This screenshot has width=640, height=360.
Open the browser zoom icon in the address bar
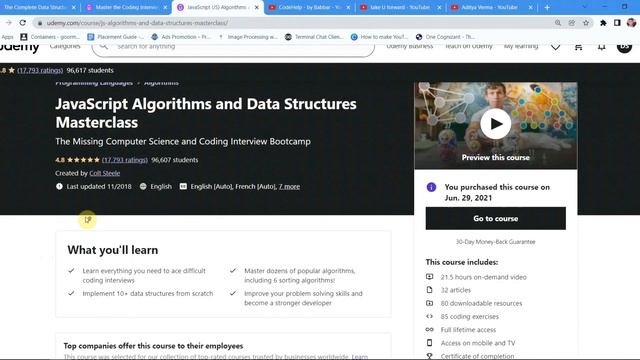click(558, 23)
